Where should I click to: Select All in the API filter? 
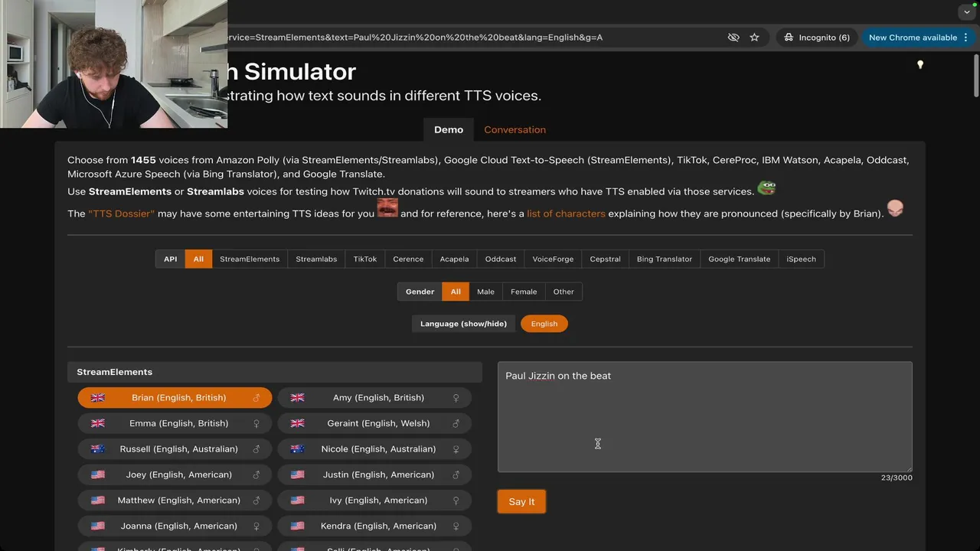(198, 259)
